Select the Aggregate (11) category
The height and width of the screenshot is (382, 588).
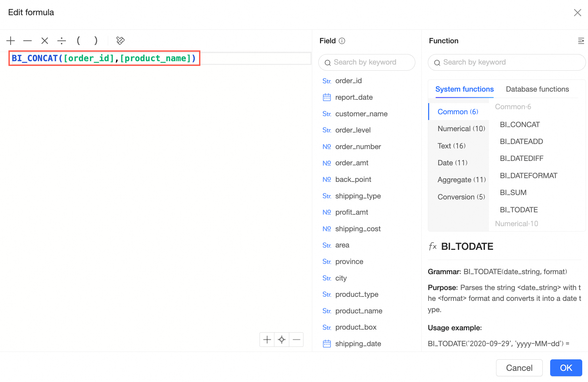[x=462, y=180]
